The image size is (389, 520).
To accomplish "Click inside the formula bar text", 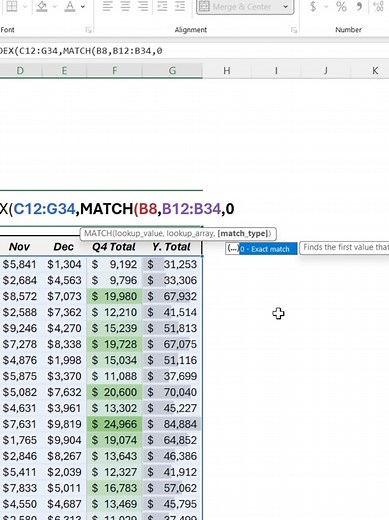I will 81,51.
